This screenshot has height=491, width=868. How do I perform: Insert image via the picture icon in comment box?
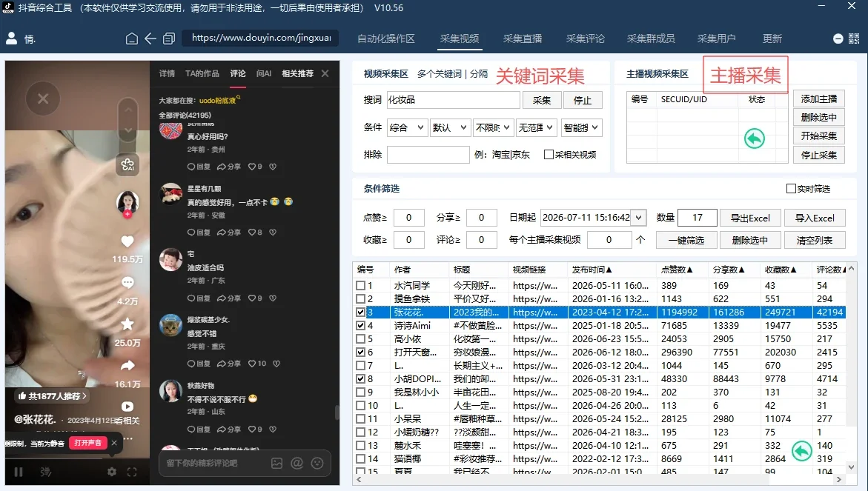pos(276,464)
